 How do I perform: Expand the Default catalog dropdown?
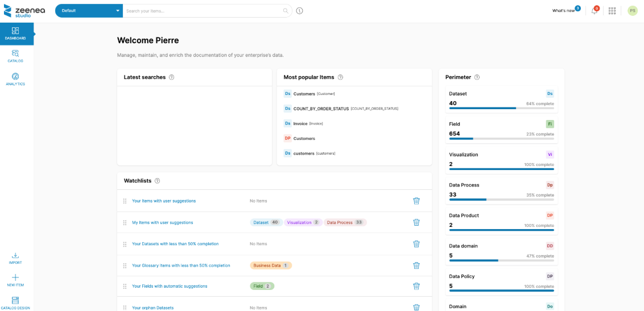[118, 11]
